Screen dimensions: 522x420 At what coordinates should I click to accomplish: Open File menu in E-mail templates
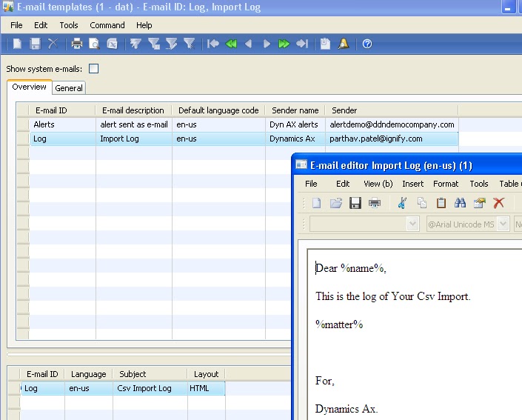16,25
